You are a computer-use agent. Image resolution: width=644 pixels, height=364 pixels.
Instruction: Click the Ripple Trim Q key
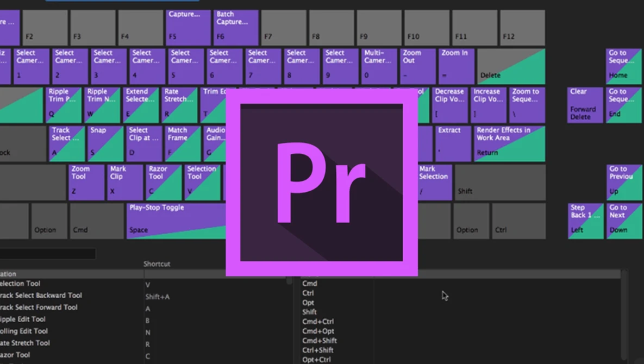[x=64, y=105]
